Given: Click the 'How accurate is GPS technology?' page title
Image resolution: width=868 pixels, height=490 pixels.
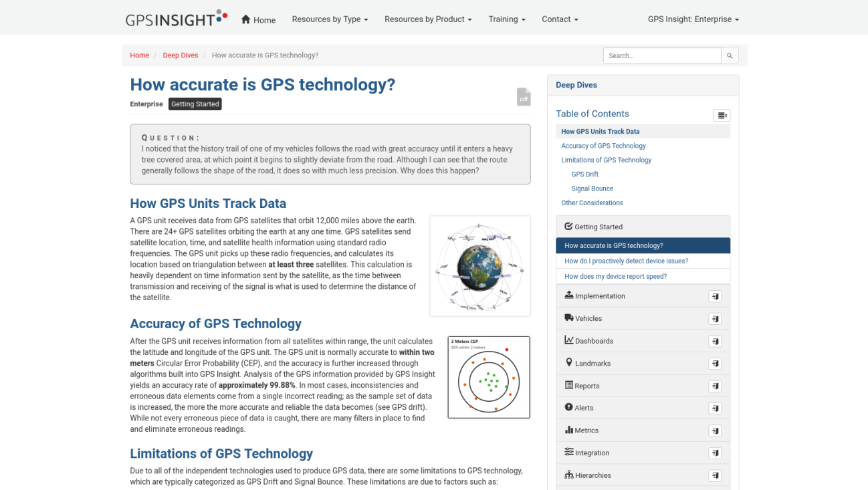Looking at the screenshot, I should coord(263,85).
